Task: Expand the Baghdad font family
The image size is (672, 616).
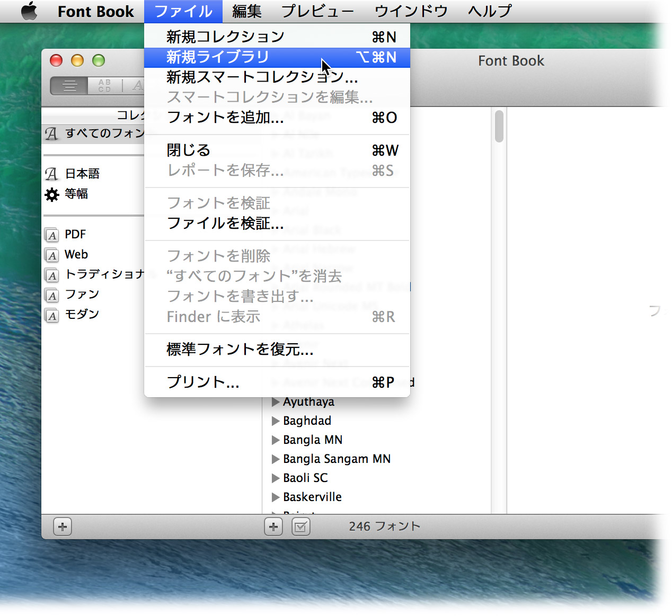Action: pyautogui.click(x=276, y=421)
